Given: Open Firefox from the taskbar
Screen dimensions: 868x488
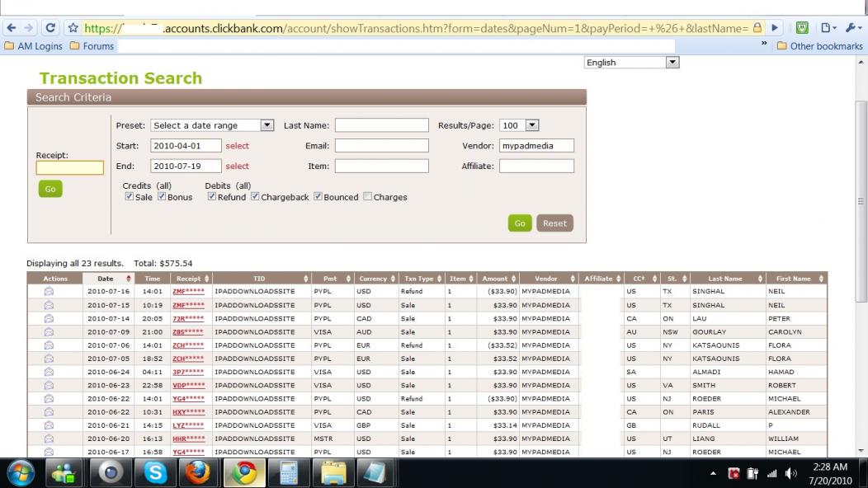Looking at the screenshot, I should click(197, 472).
